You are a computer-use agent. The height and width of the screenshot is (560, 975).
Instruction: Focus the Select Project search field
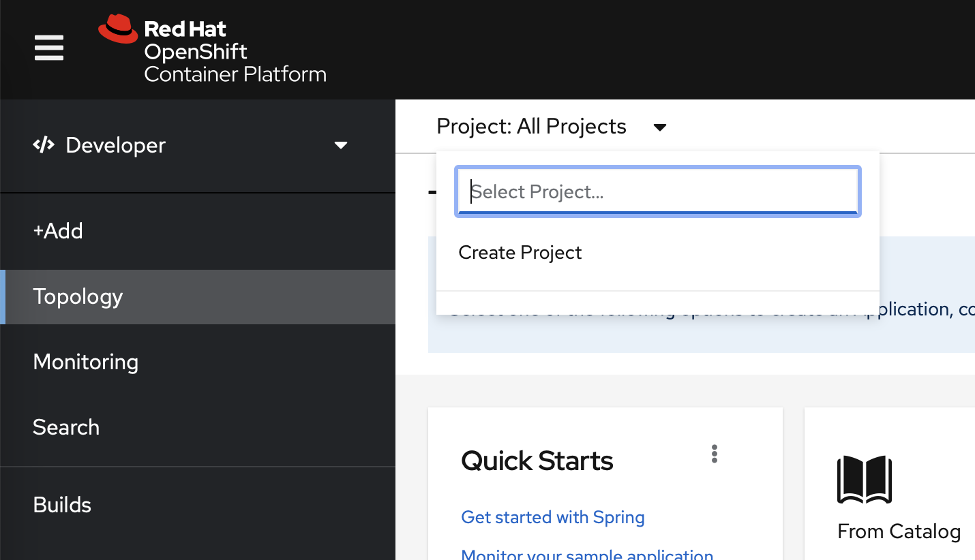[658, 191]
